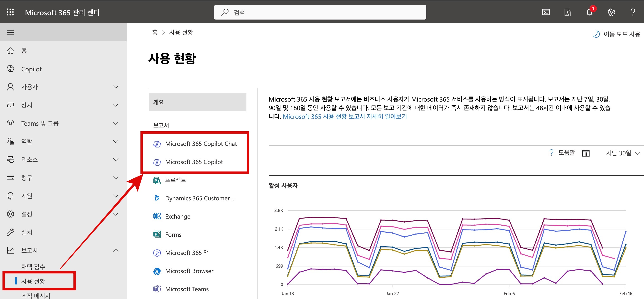Viewport: 644px width, 299px height.
Task: Click the Microsoft 365 앱 icon
Action: (157, 253)
